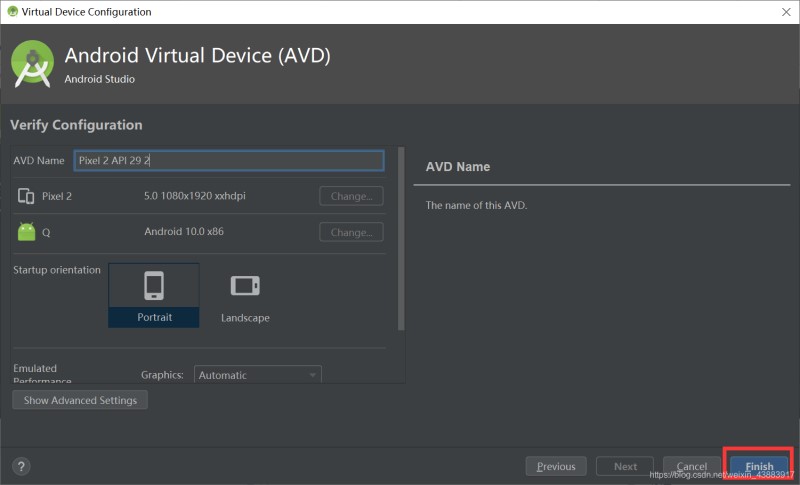Go back with the Previous button
This screenshot has width=800, height=485.
pyautogui.click(x=556, y=466)
